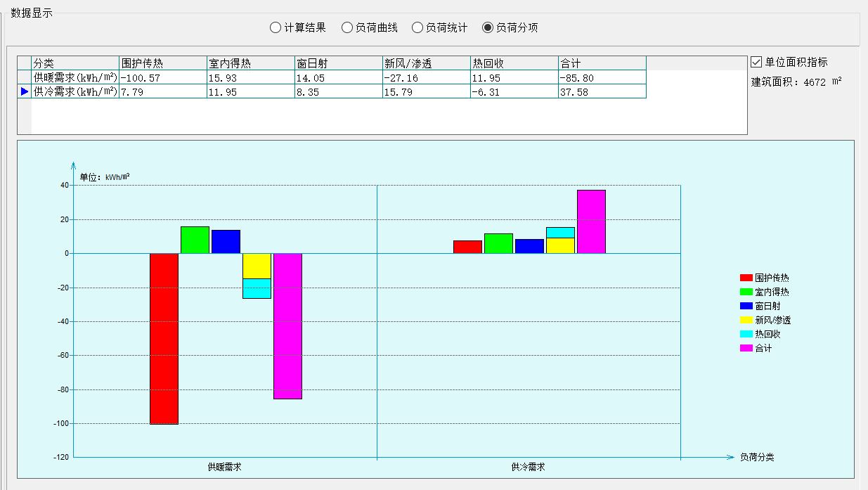Click the blue 窗日射 legend swatch
Image resolution: width=868 pixels, height=490 pixels.
pyautogui.click(x=746, y=307)
